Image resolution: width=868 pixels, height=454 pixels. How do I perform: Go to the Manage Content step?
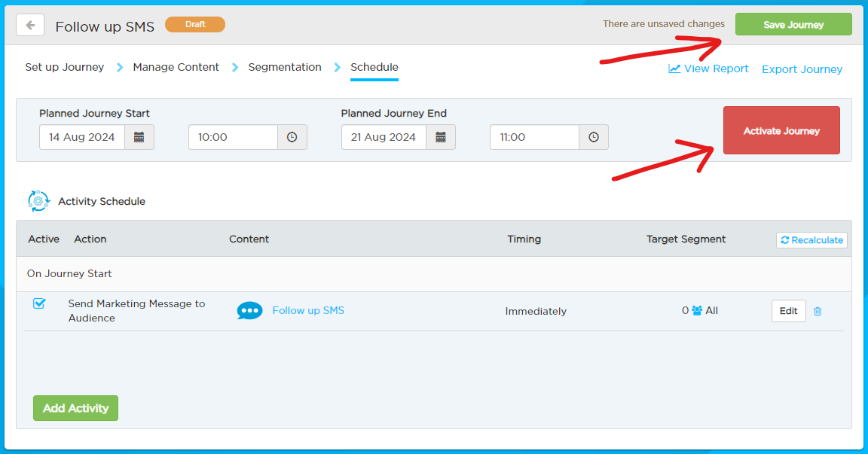(176, 67)
